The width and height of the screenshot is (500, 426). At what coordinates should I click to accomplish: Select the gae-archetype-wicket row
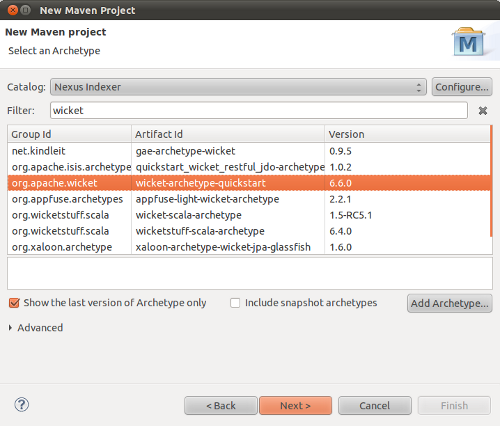249,151
